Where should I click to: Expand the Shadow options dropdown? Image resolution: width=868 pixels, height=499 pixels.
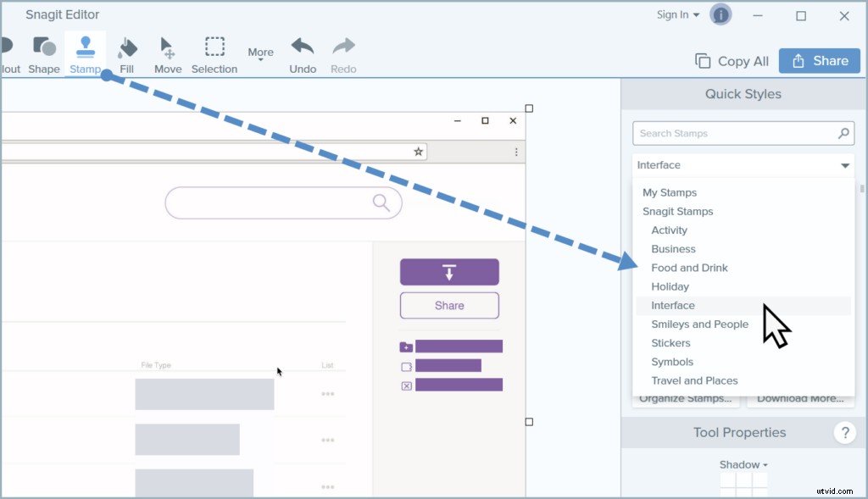743,464
